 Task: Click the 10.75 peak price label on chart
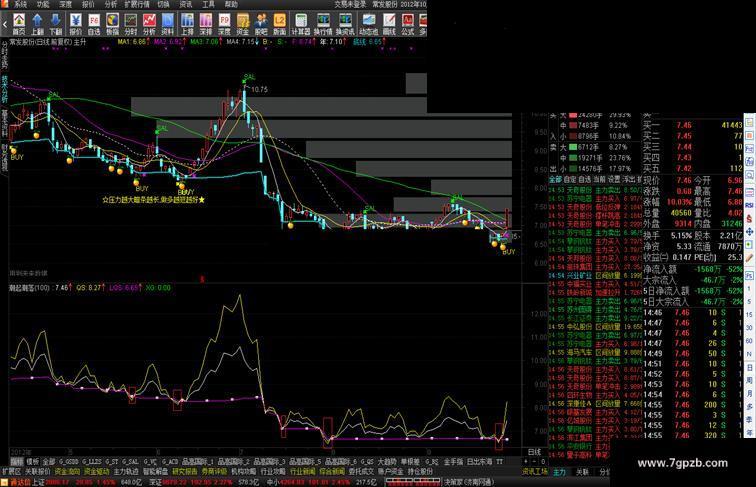coord(259,90)
